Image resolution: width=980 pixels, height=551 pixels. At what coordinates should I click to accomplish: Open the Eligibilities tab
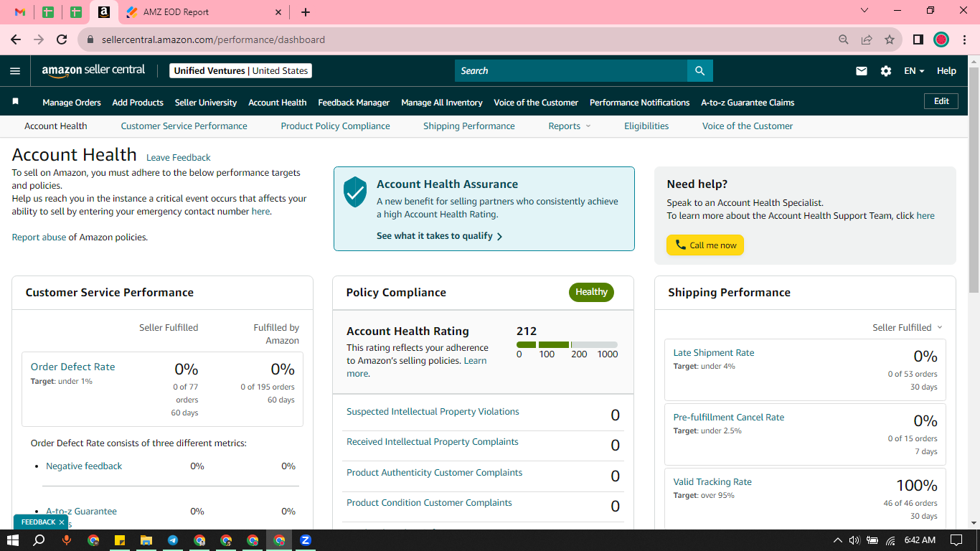pyautogui.click(x=646, y=126)
